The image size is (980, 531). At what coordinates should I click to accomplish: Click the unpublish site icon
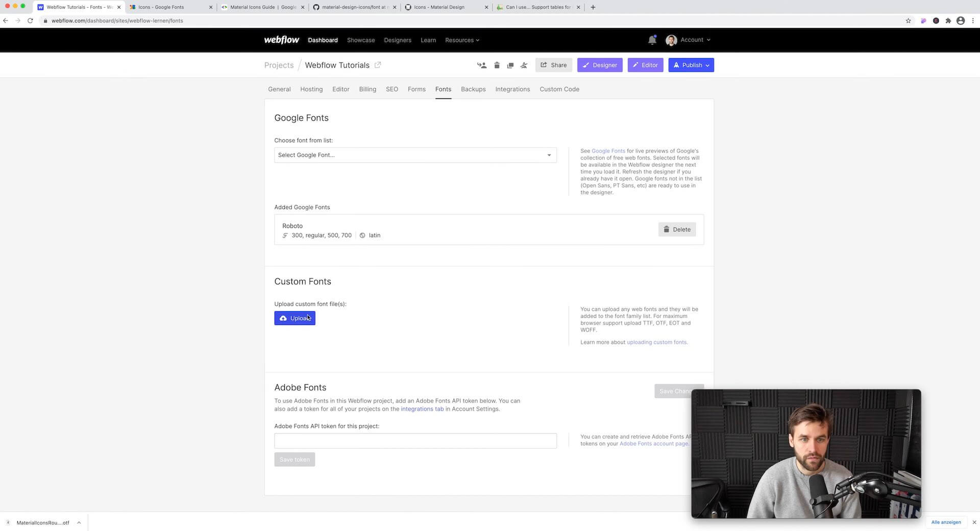pyautogui.click(x=524, y=65)
